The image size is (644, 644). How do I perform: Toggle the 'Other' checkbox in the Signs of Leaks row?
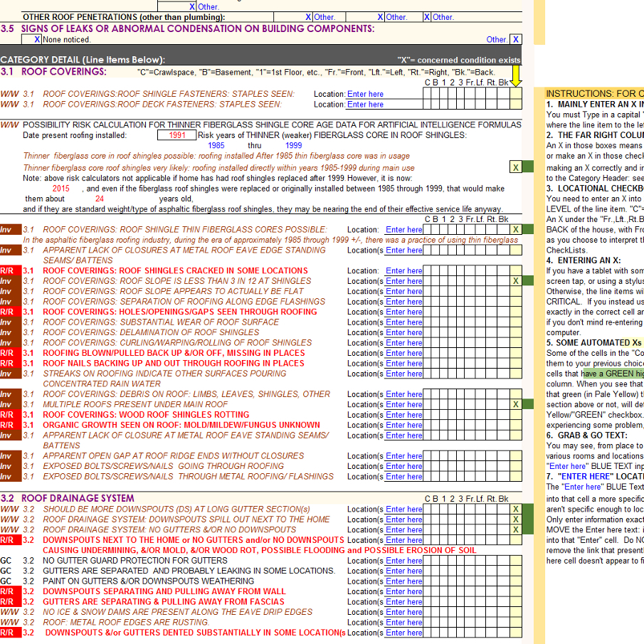click(x=515, y=39)
